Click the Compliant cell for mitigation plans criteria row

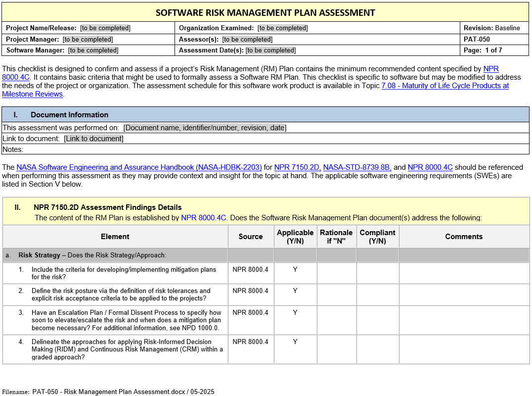click(x=377, y=273)
